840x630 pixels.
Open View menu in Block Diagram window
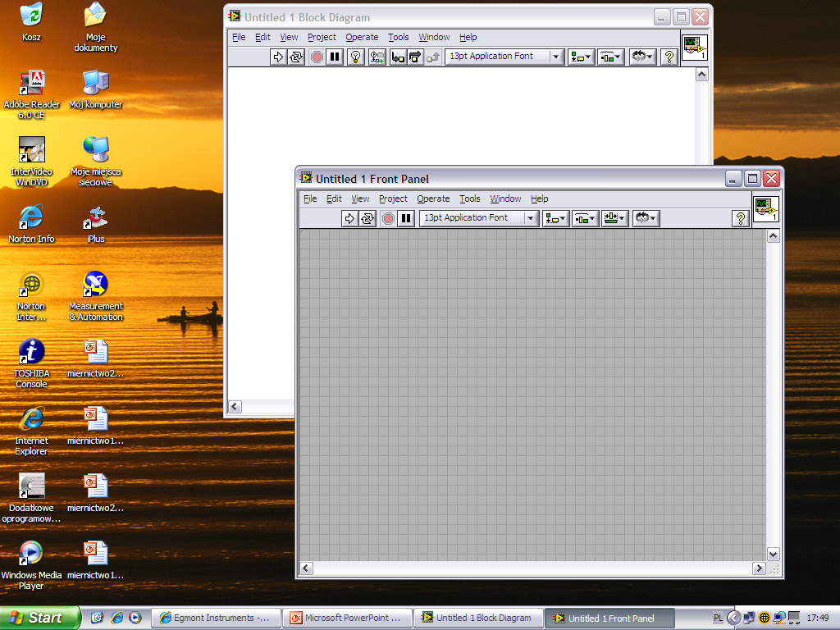289,37
